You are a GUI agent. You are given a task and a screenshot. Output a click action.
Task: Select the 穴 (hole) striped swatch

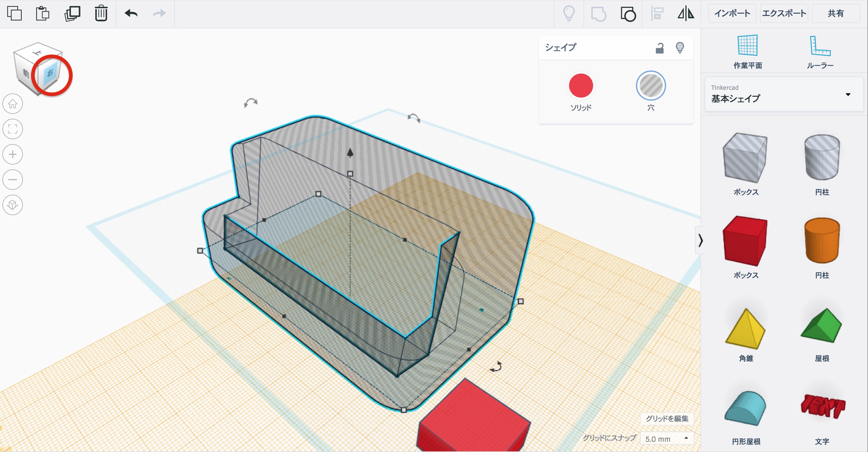650,86
